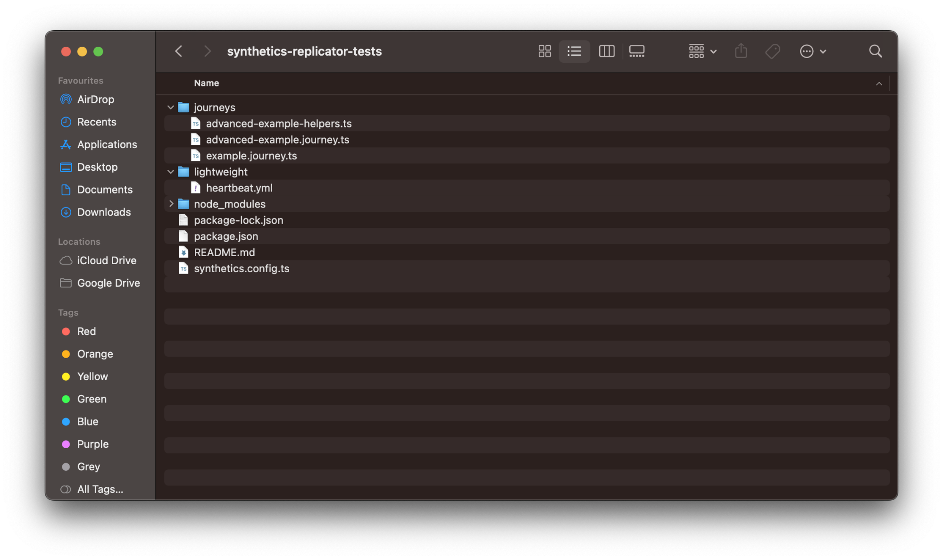
Task: Expand the node_modules folder
Action: [171, 204]
